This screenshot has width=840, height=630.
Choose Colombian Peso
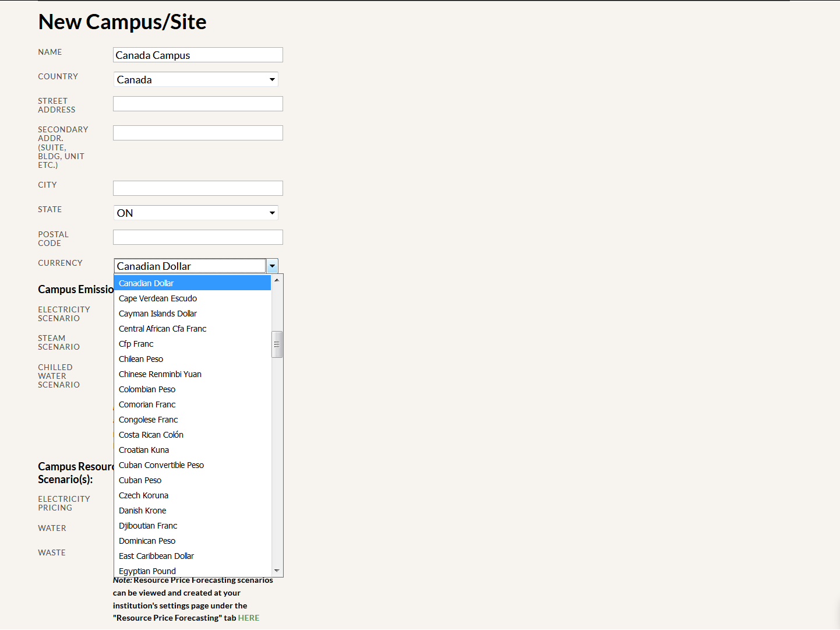193,389
